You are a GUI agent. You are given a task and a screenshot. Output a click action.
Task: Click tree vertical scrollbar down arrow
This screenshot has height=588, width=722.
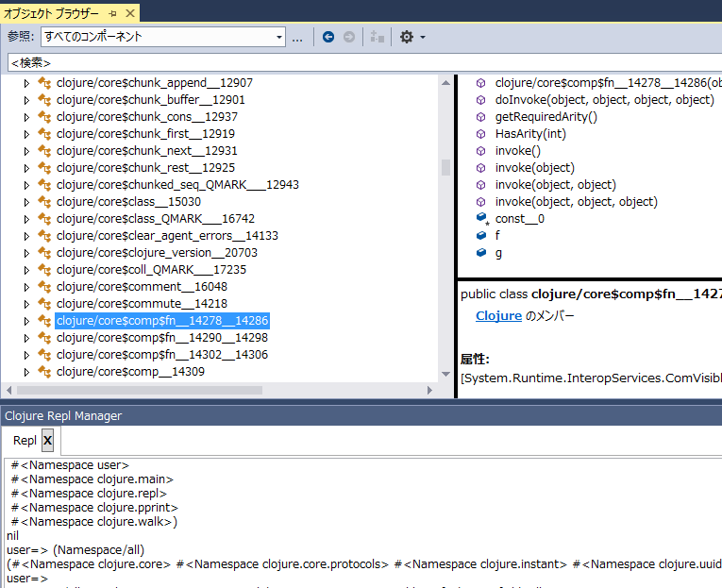pos(445,374)
